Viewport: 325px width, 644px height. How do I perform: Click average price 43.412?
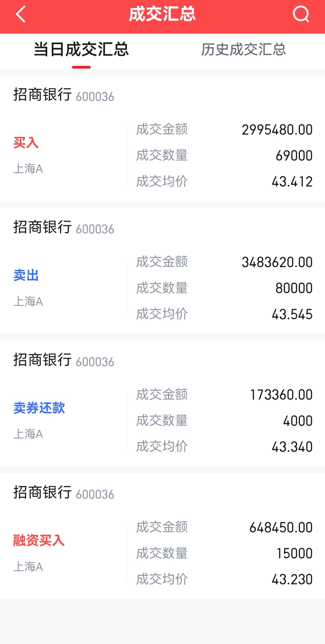pyautogui.click(x=292, y=182)
